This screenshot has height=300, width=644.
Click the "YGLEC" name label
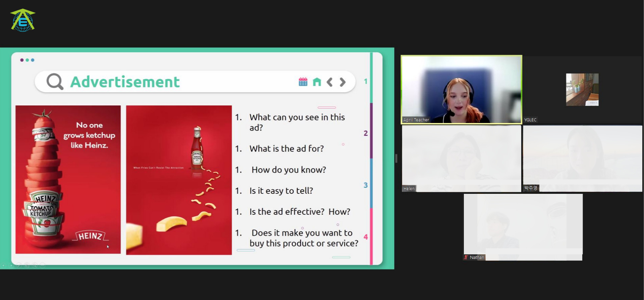click(x=530, y=120)
